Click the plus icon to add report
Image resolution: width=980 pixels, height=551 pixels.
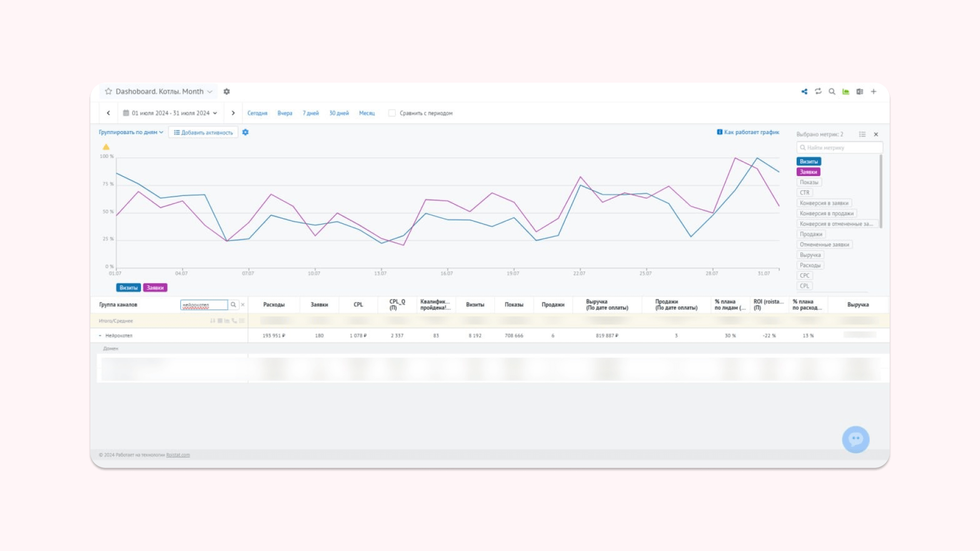(873, 92)
